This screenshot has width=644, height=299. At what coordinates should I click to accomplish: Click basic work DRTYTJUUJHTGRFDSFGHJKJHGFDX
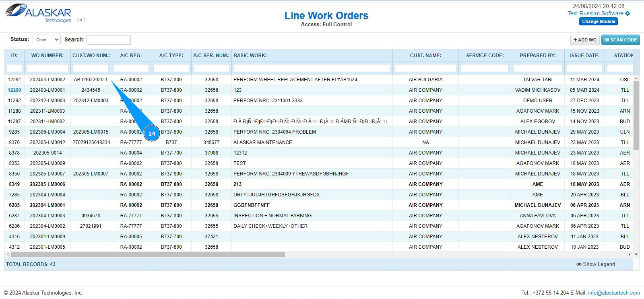click(277, 195)
